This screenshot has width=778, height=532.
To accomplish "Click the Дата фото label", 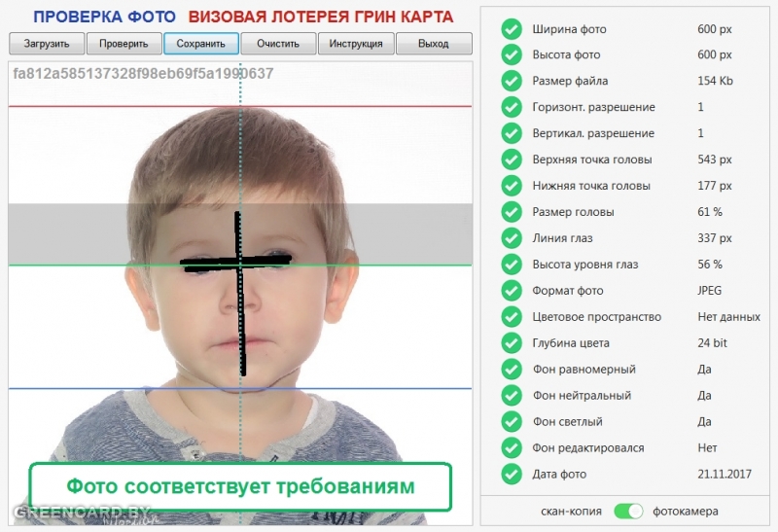I will pos(559,475).
